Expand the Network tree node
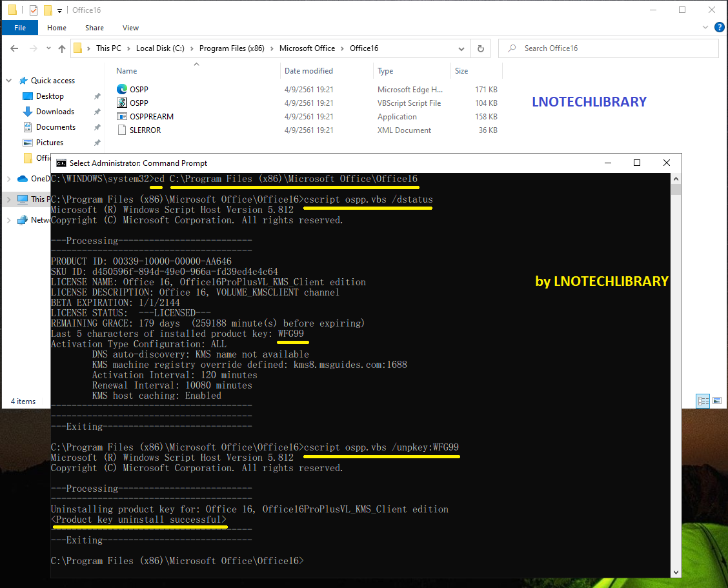Screen dimensions: 728x588 9,219
